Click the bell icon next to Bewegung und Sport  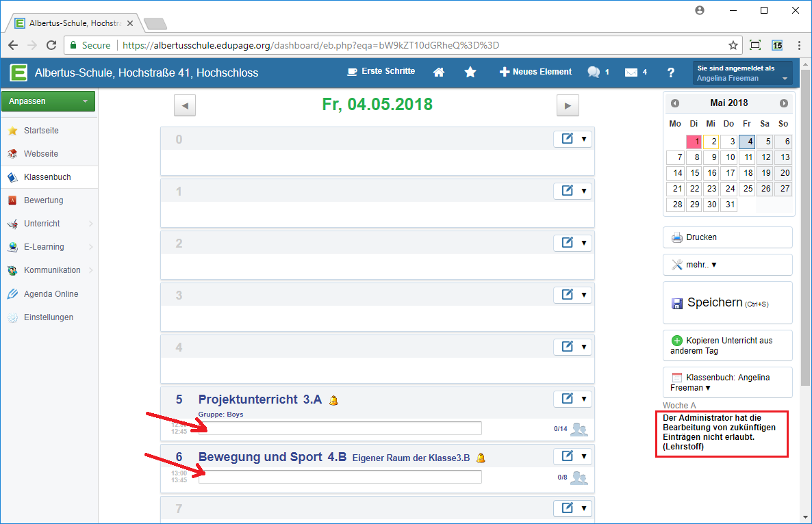click(481, 458)
